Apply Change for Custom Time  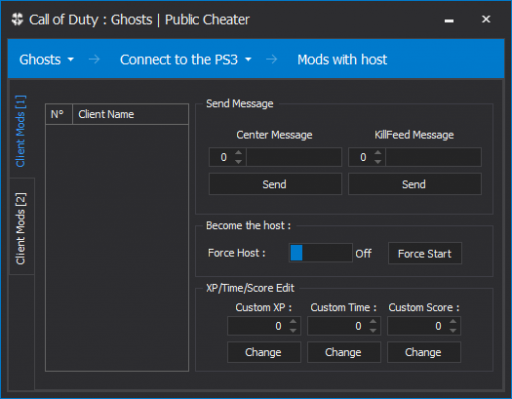[344, 352]
